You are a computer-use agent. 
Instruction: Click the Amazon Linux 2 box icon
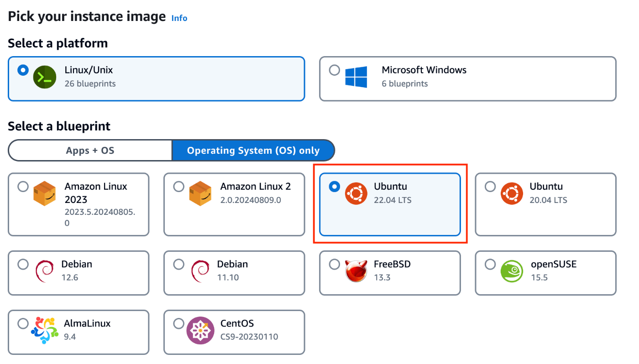tap(200, 193)
